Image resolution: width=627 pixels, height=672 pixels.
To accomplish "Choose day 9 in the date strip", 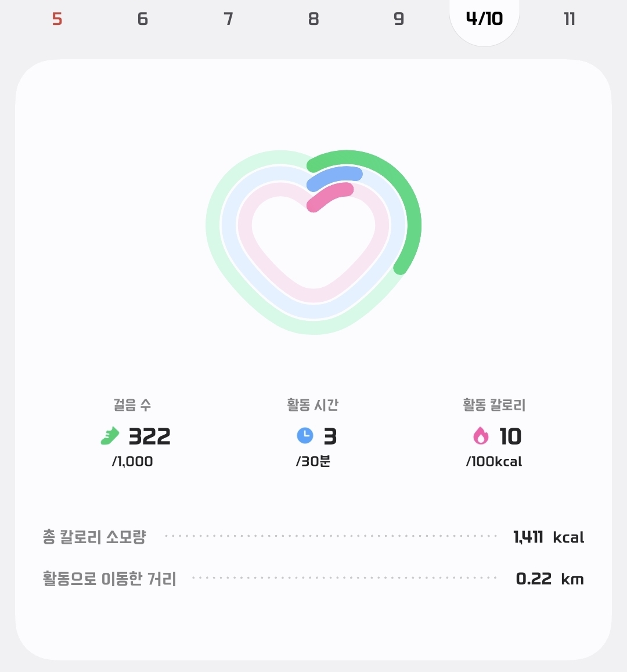I will pyautogui.click(x=399, y=19).
